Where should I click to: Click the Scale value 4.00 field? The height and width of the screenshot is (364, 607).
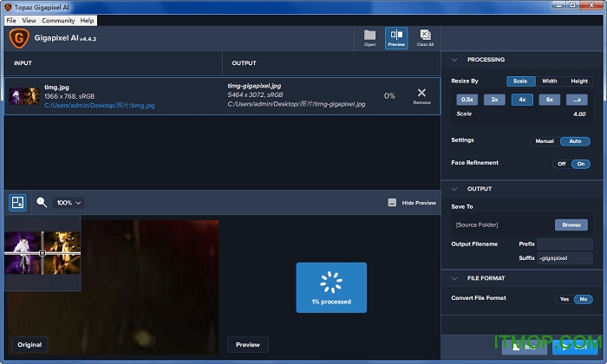point(579,114)
